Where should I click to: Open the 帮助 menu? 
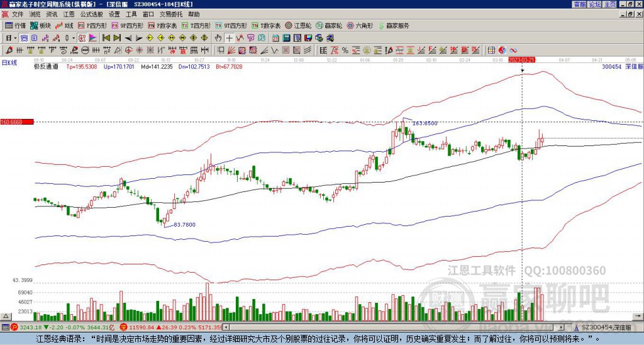[194, 14]
